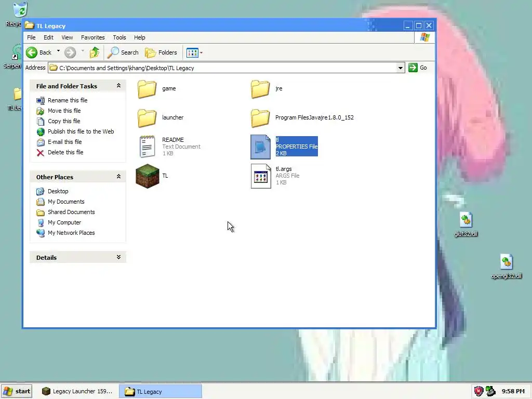Select the tl PROPERTIES file icon

(x=261, y=147)
